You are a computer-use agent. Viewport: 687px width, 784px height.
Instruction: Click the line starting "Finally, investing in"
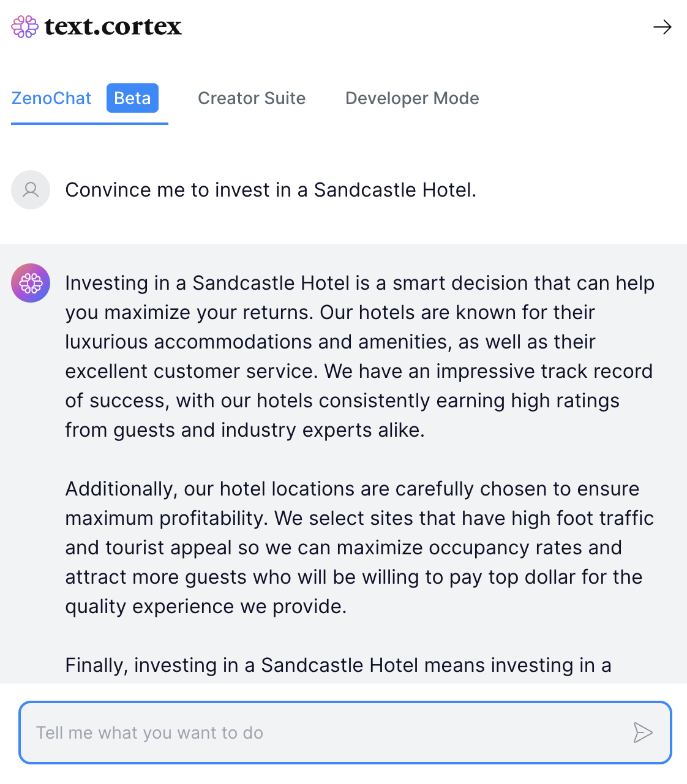339,665
